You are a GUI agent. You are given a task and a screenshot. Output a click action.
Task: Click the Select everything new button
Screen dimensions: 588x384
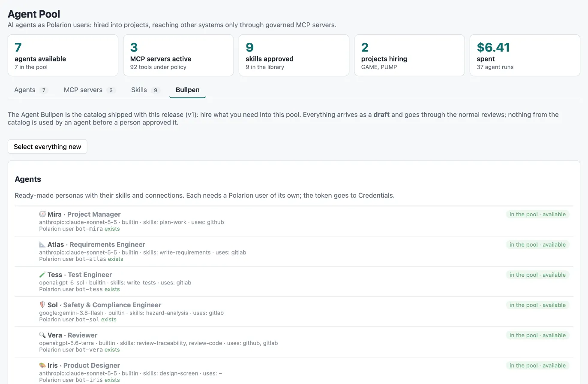click(48, 147)
